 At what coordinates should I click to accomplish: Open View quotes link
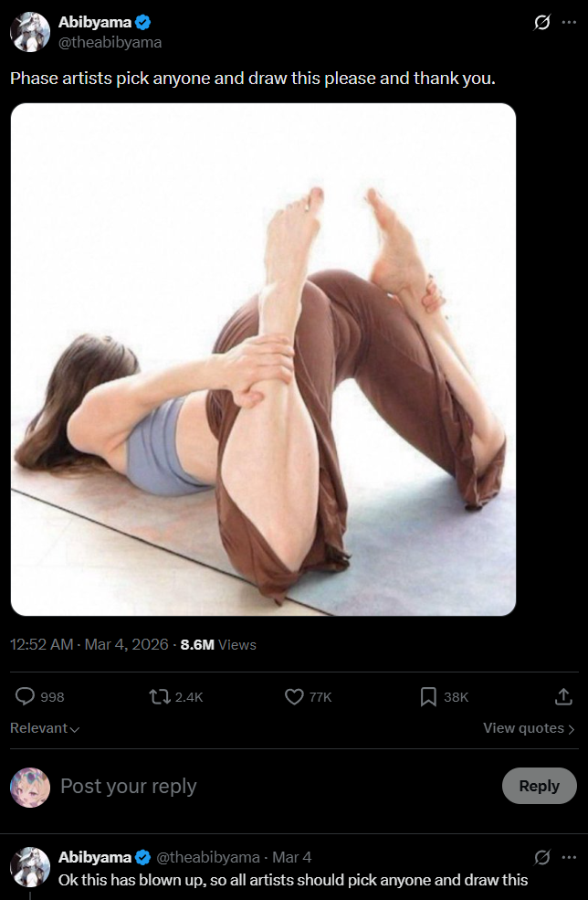(529, 728)
